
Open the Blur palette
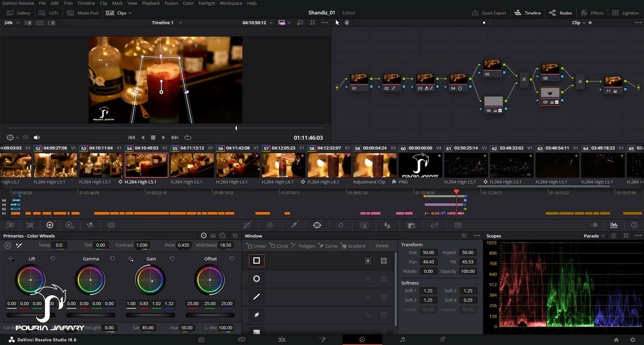coord(387,225)
